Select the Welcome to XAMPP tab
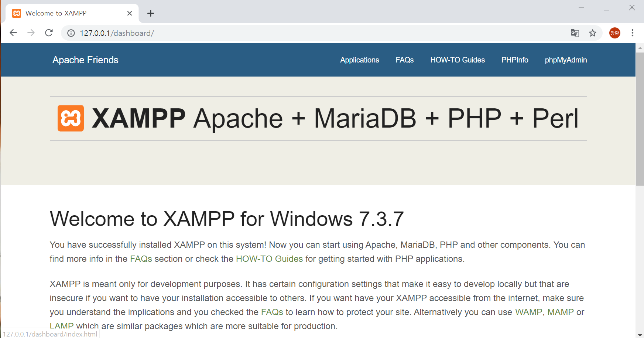This screenshot has height=338, width=644. point(72,13)
